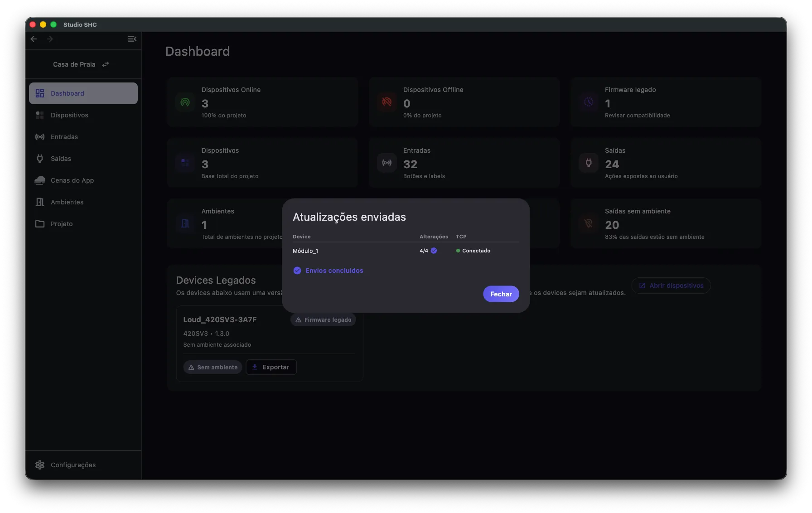Close the dialog with Fechar button

[x=501, y=294]
